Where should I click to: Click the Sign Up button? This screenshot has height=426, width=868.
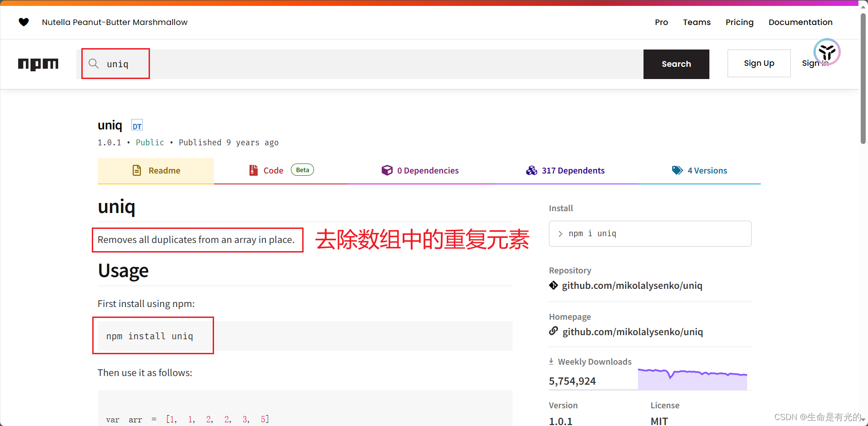click(x=759, y=63)
